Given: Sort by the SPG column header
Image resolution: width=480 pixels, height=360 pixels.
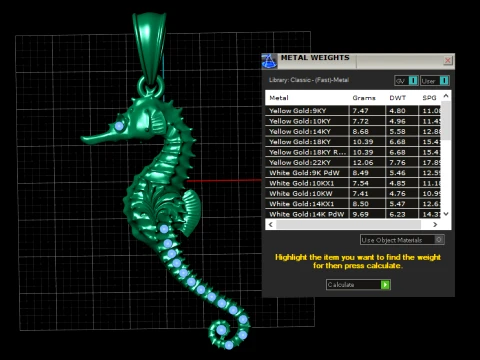Looking at the screenshot, I should (x=429, y=98).
